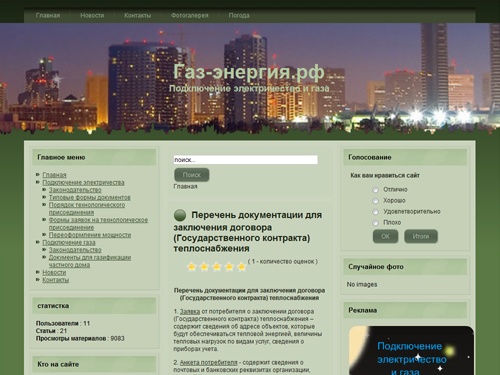The width and height of the screenshot is (500, 375).
Task: Click the search input field
Action: tap(246, 160)
